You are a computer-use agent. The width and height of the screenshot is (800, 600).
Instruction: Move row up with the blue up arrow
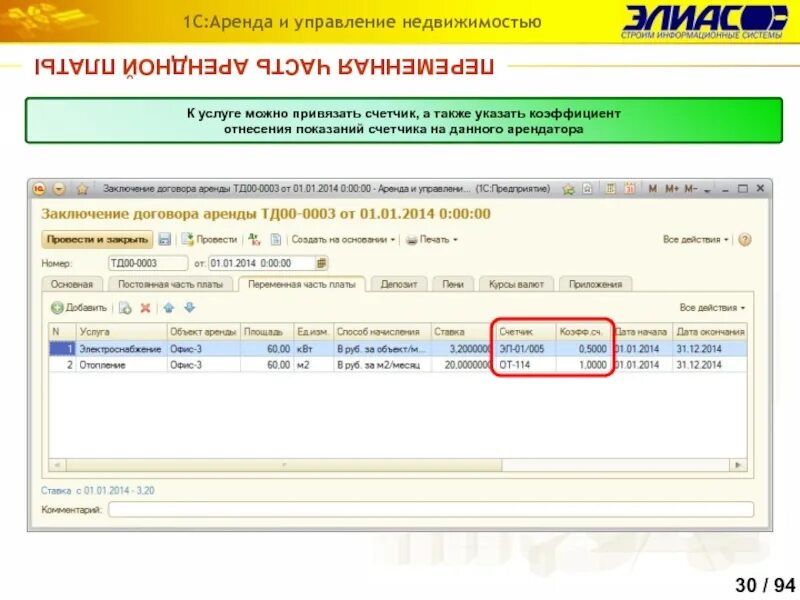[x=169, y=308]
